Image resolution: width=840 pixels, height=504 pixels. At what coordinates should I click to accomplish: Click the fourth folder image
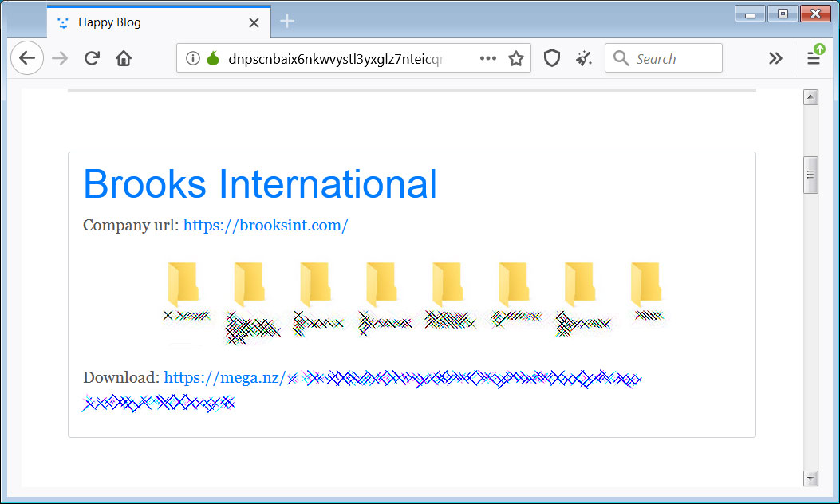pos(381,285)
